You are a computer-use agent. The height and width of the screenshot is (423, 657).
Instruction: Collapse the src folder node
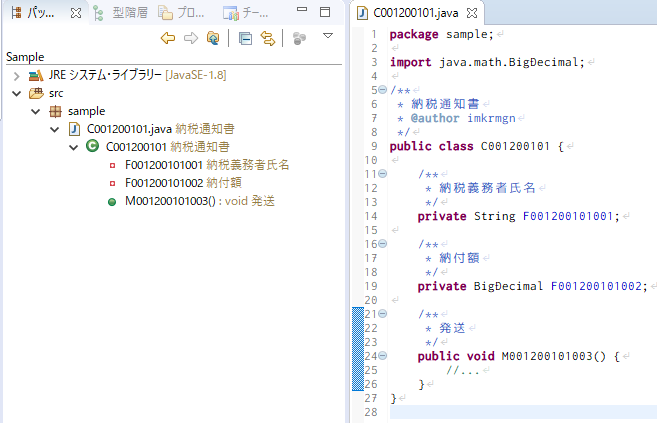pyautogui.click(x=16, y=93)
